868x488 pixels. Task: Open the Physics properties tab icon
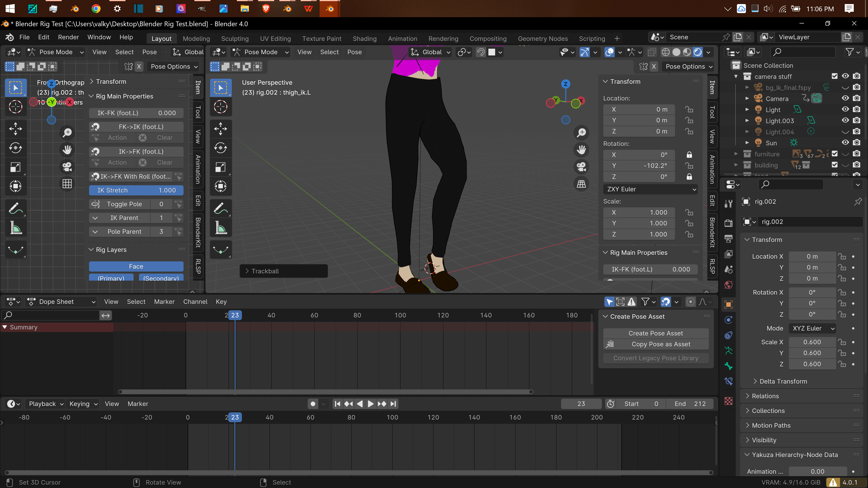click(x=729, y=320)
